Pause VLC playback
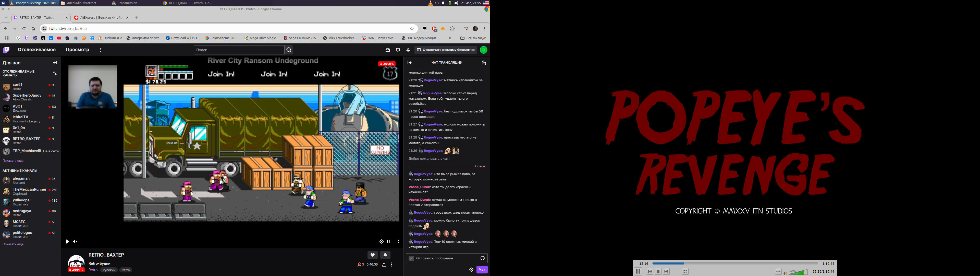Screen dimensions: 980x276 pyautogui.click(x=638, y=271)
